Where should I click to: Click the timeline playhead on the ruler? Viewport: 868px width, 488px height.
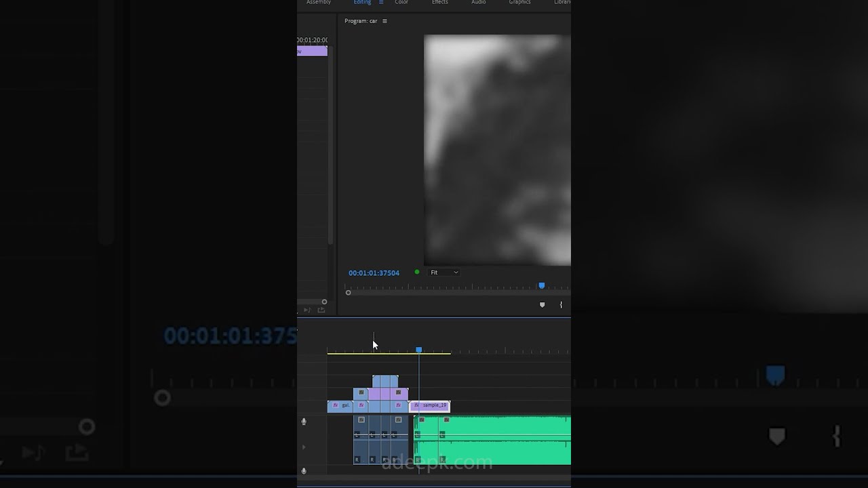418,350
